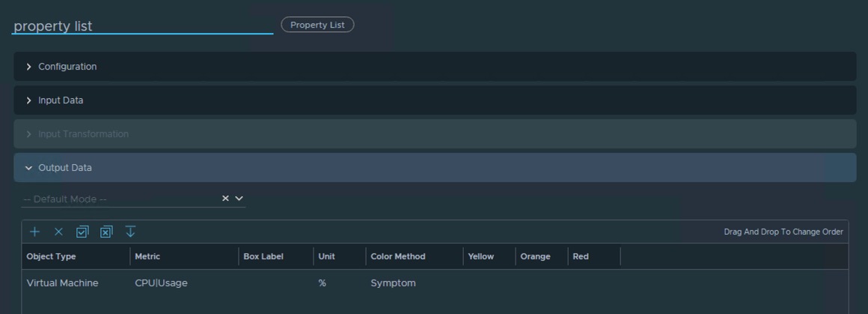
Task: Select the Virtual Machine row
Action: click(x=62, y=283)
